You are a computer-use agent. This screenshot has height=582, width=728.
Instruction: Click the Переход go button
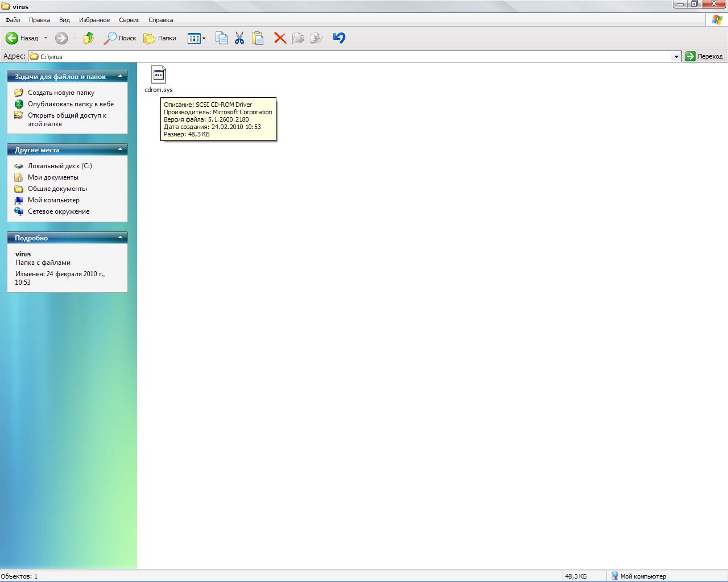(x=704, y=56)
